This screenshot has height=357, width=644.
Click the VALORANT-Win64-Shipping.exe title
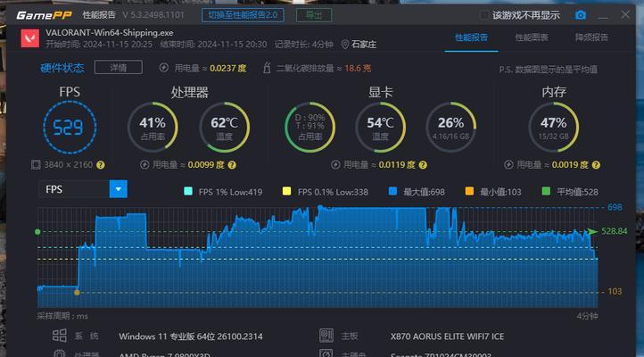[x=109, y=33]
